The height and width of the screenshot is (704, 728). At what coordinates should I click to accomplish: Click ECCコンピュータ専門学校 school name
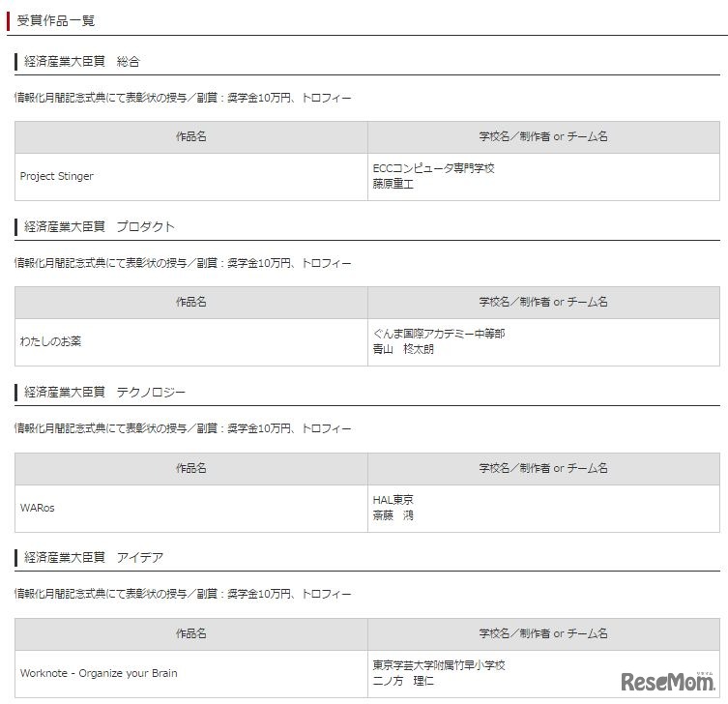point(434,168)
